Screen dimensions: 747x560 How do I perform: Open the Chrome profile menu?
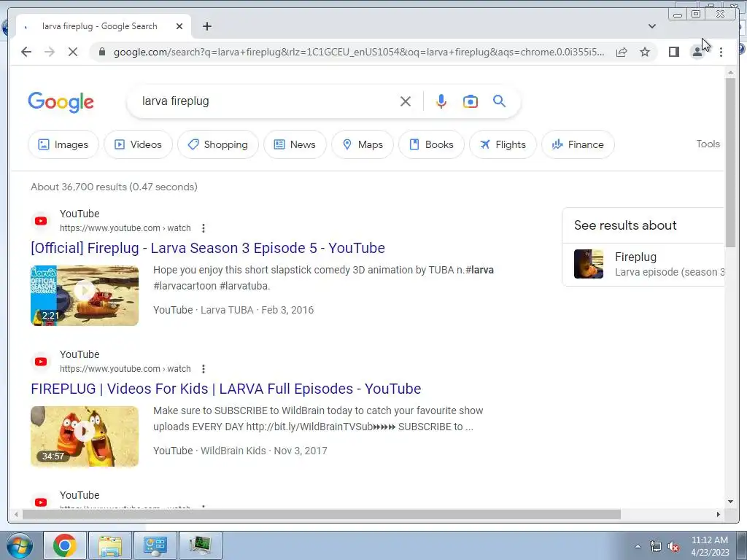coord(697,52)
